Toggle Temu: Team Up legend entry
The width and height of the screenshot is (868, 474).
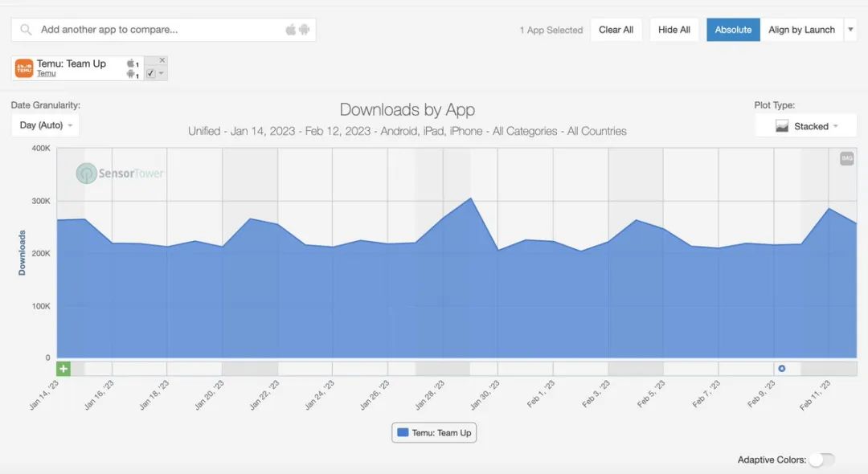point(434,432)
